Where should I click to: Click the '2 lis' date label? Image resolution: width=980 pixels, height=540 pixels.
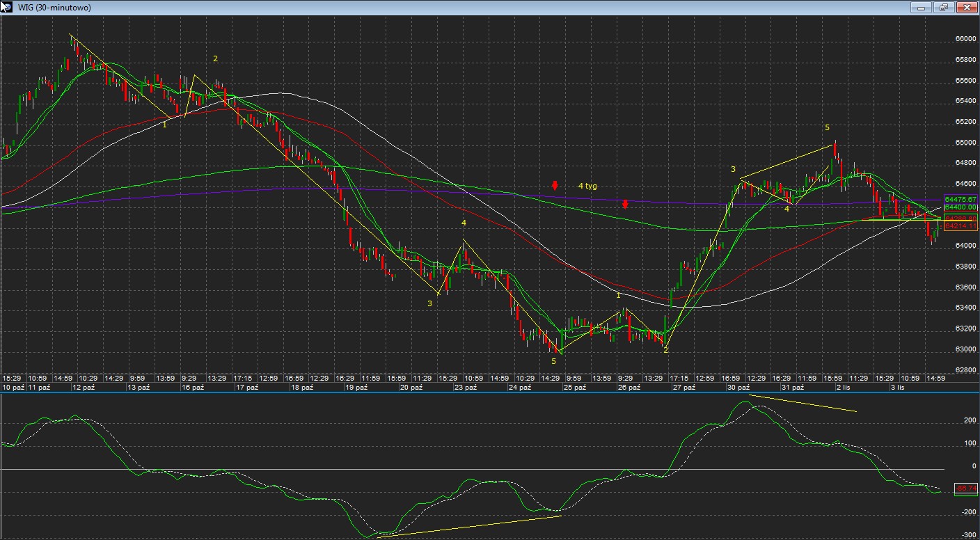[844, 387]
